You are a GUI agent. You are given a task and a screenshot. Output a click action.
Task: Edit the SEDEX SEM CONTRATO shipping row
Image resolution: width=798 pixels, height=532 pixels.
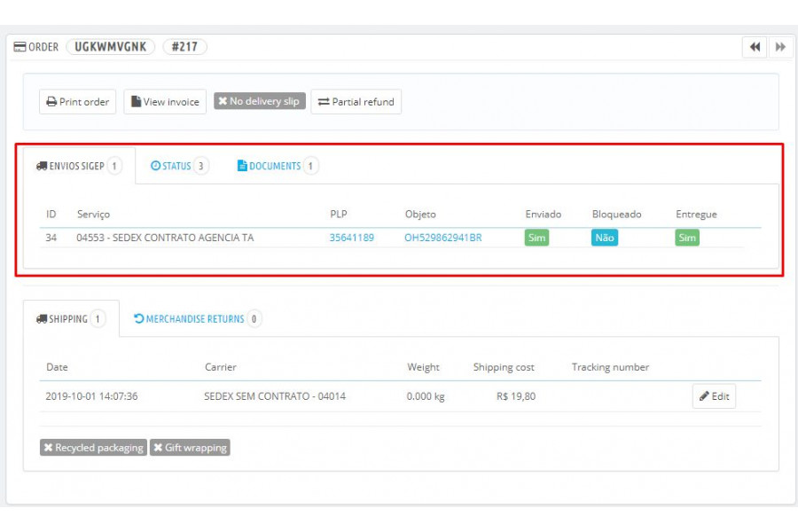(x=714, y=396)
